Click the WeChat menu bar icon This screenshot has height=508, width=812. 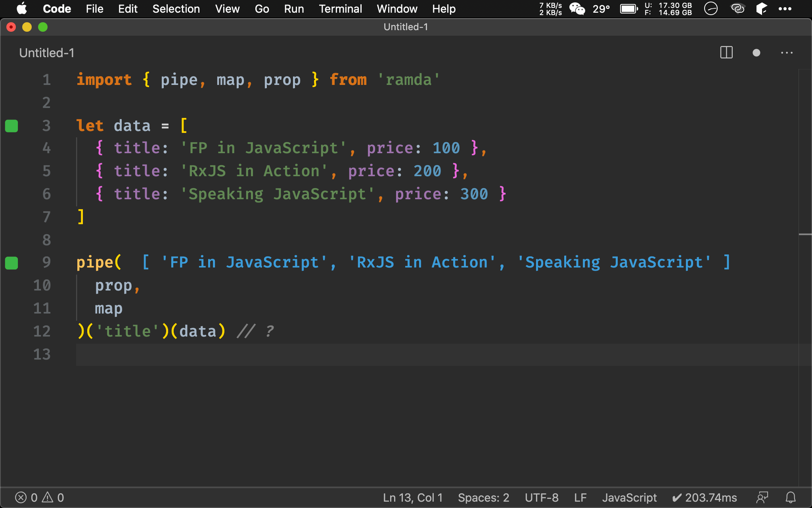577,9
